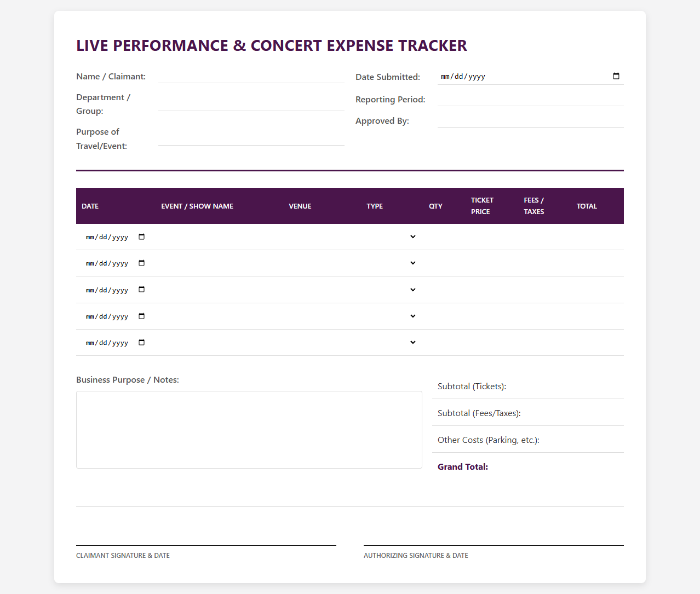Open calendar icon in fourth table row
The image size is (700, 594).
pos(142,316)
